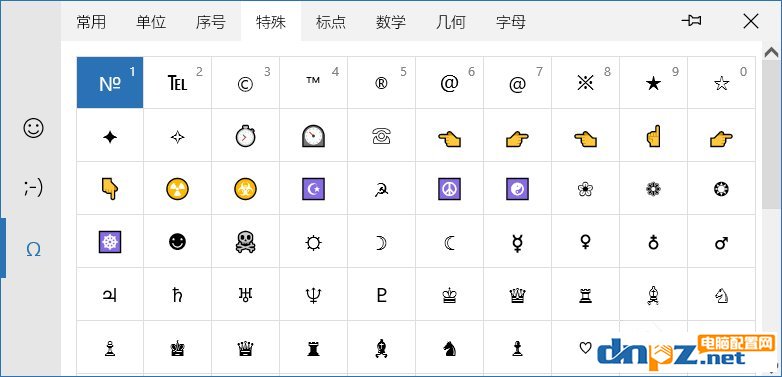This screenshot has height=377, width=782.
Task: Click the vertical scrollbar thumb
Action: pyautogui.click(x=771, y=134)
